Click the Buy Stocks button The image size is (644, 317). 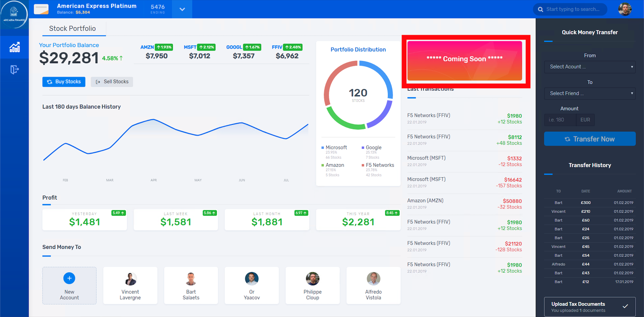64,82
